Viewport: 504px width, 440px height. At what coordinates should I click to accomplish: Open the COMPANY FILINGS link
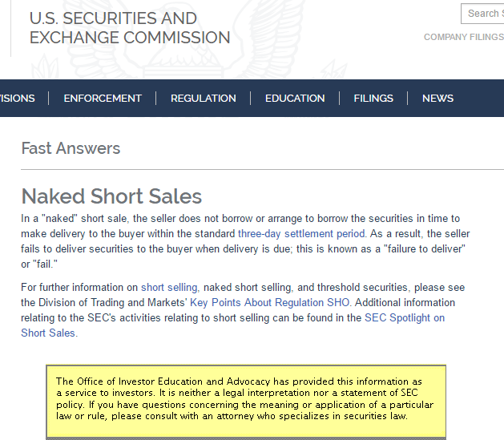point(464,37)
